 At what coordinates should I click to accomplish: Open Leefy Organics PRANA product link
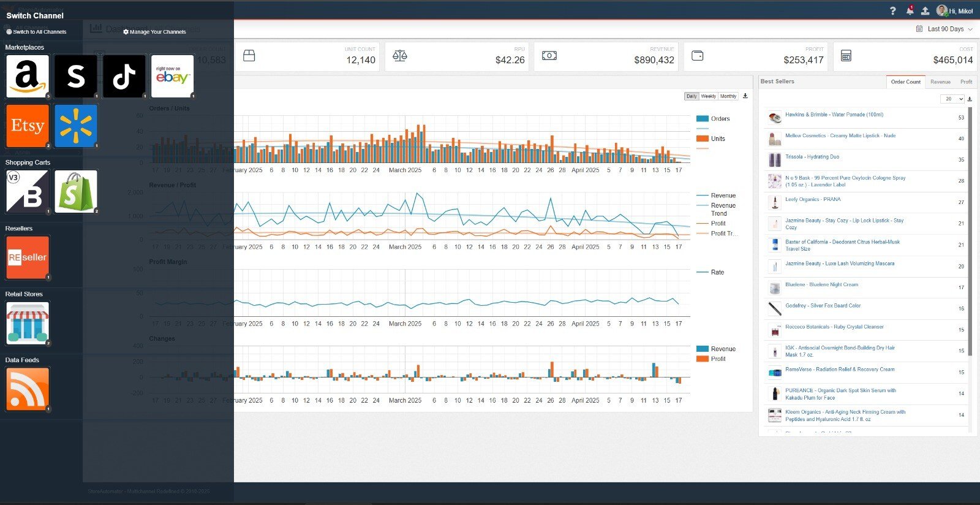coord(813,199)
